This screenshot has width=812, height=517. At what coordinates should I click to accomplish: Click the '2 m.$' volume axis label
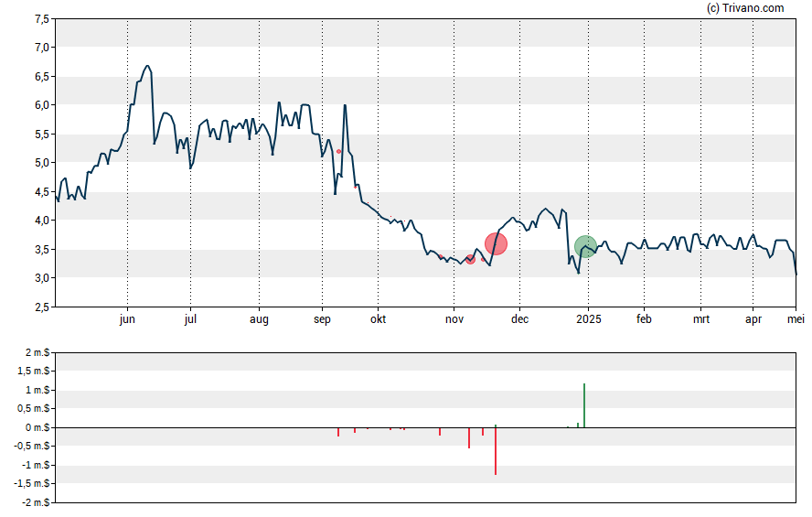37,353
